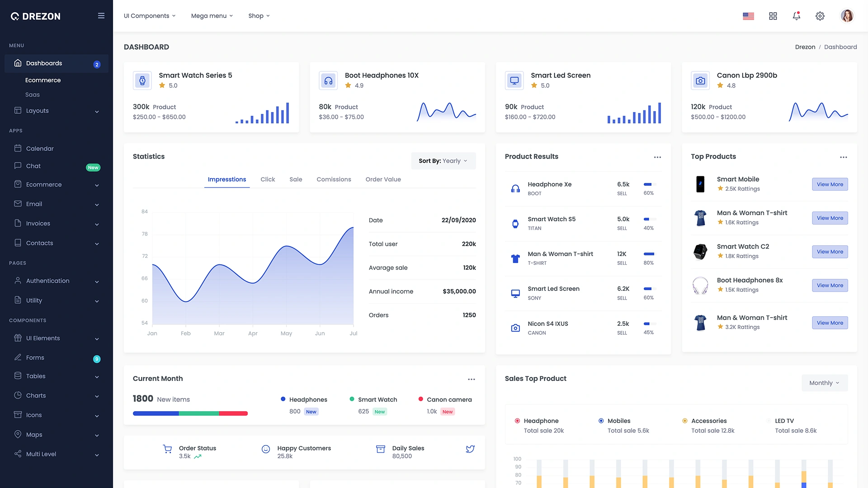
Task: Click the profile avatar in top right
Action: [x=847, y=16]
